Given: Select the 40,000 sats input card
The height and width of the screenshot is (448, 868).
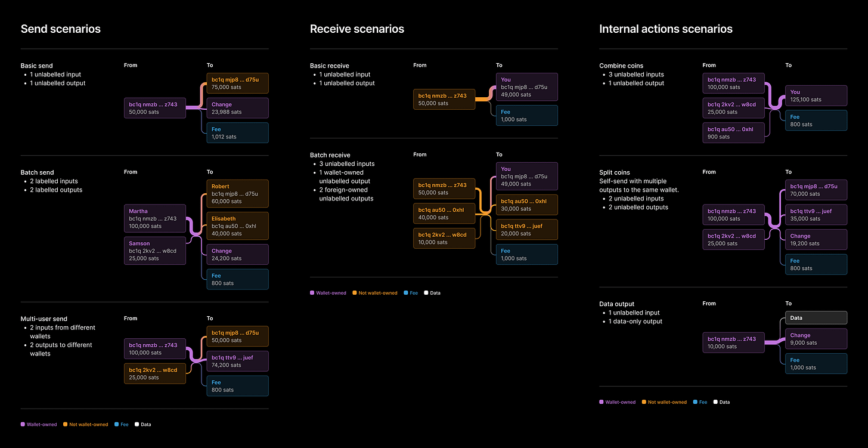Looking at the screenshot, I should point(444,214).
